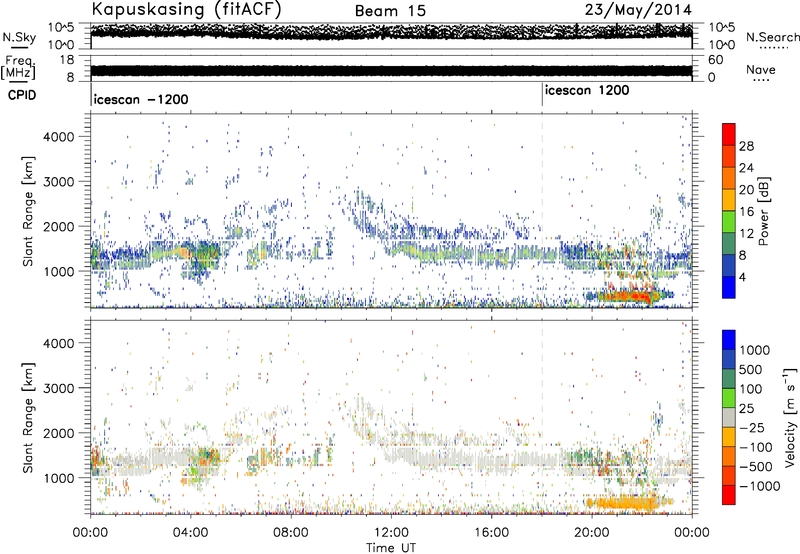Click the '-1000' velocity colorbar tick
Viewport: 800px width, 554px height.
click(760, 486)
